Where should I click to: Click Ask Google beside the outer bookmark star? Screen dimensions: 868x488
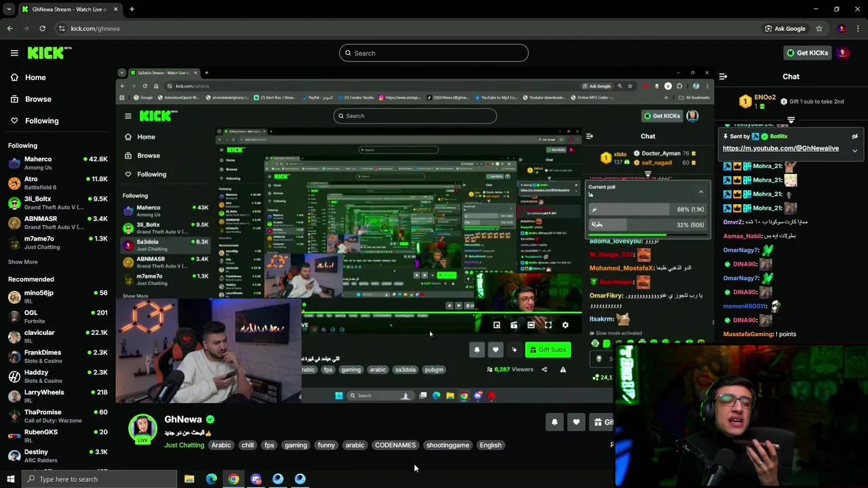tap(785, 28)
